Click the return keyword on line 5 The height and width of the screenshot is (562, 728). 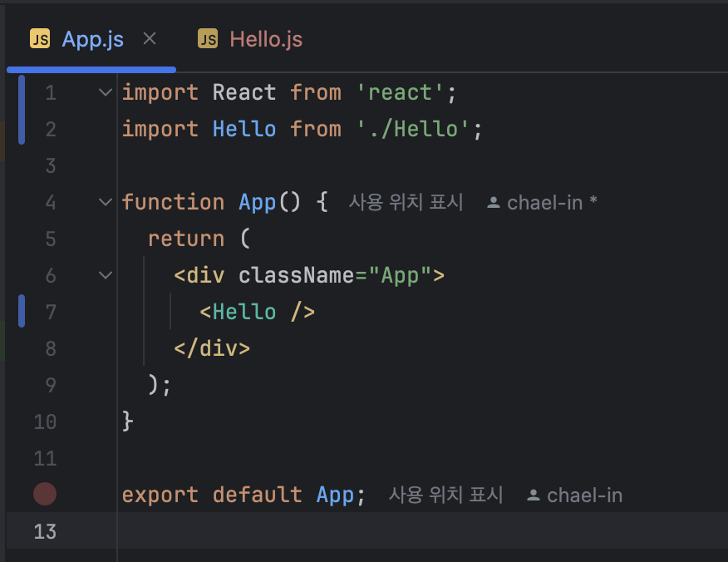186,239
